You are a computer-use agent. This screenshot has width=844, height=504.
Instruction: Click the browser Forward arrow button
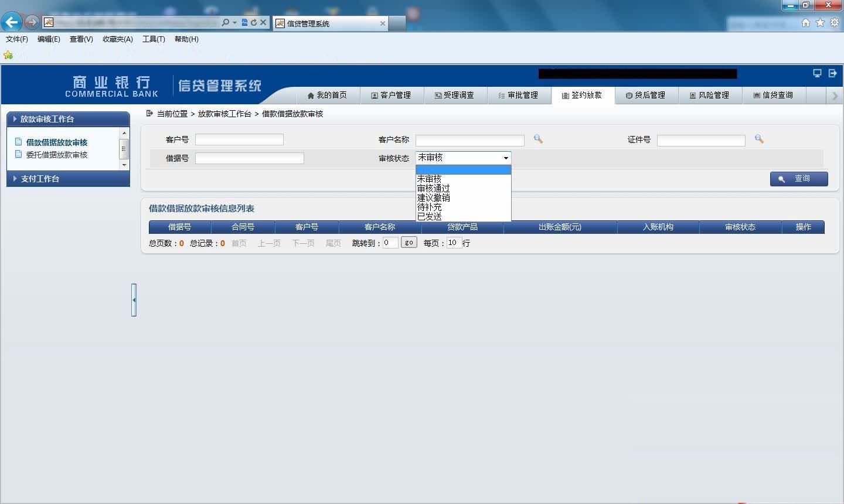click(x=32, y=22)
